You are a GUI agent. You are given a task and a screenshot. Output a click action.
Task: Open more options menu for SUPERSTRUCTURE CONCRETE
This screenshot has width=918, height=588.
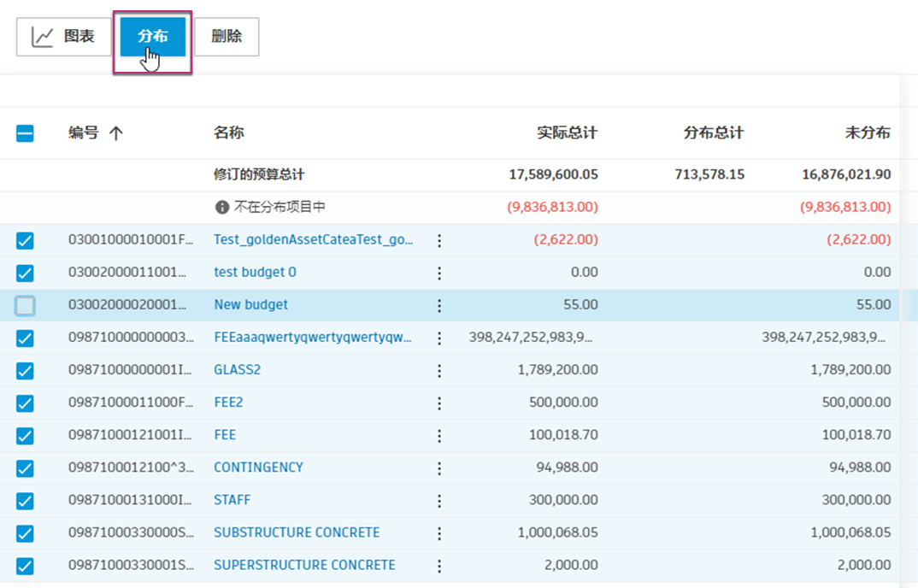click(x=439, y=566)
